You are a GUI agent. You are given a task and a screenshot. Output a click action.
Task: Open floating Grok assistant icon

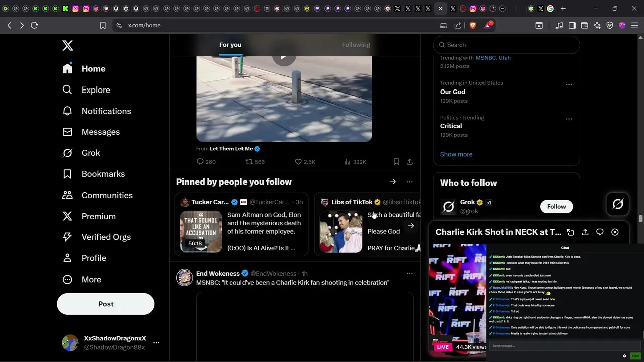tap(618, 204)
